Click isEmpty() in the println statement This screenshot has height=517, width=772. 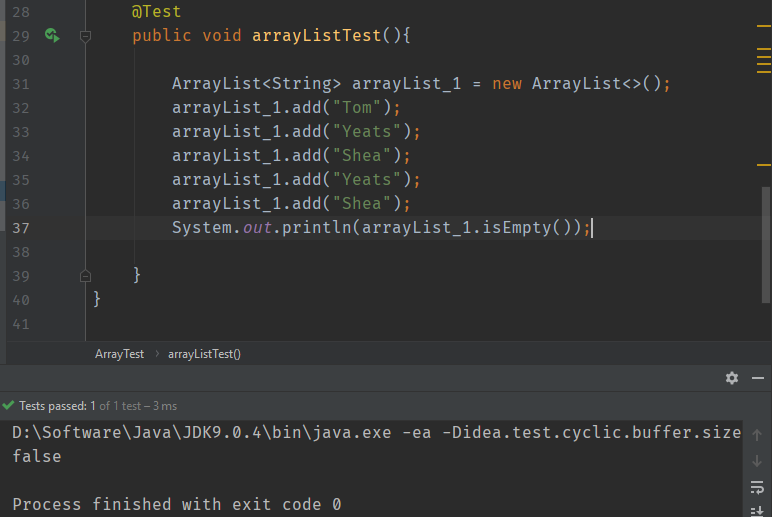point(526,227)
